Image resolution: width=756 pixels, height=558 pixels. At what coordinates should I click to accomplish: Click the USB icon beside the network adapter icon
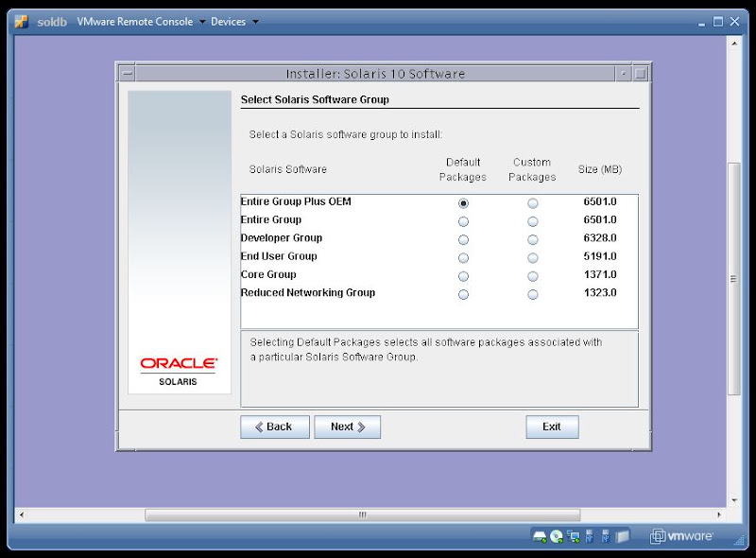(590, 536)
